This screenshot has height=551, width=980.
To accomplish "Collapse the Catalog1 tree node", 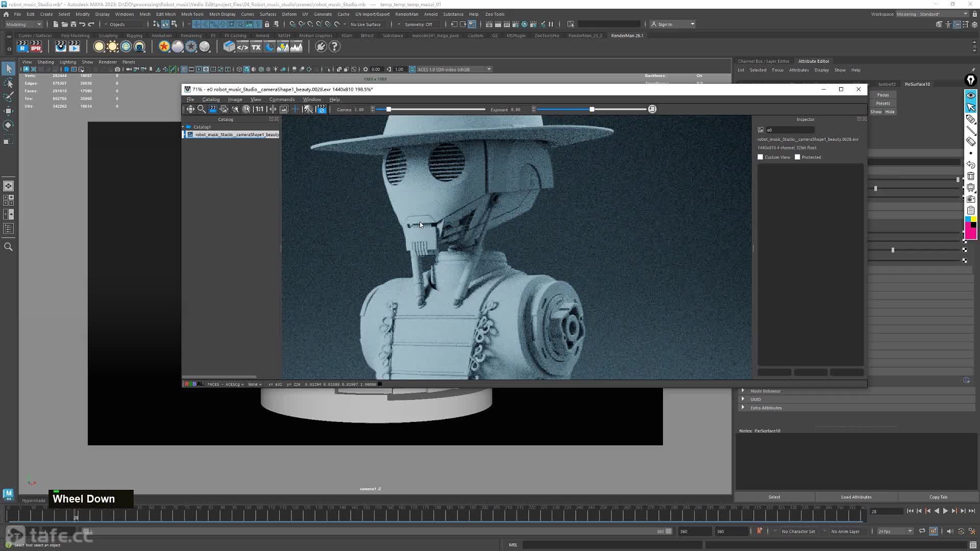I will [x=183, y=127].
